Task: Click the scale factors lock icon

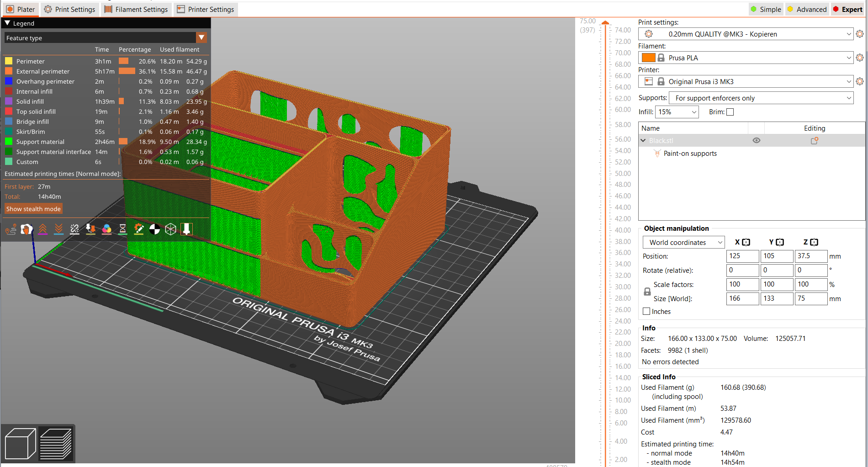Action: click(647, 292)
